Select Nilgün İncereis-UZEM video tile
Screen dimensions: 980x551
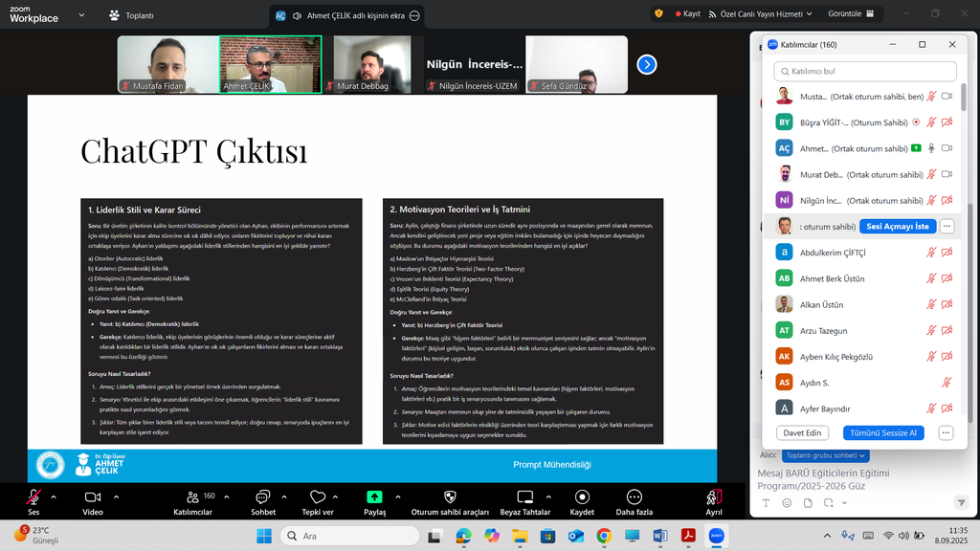pyautogui.click(x=475, y=64)
